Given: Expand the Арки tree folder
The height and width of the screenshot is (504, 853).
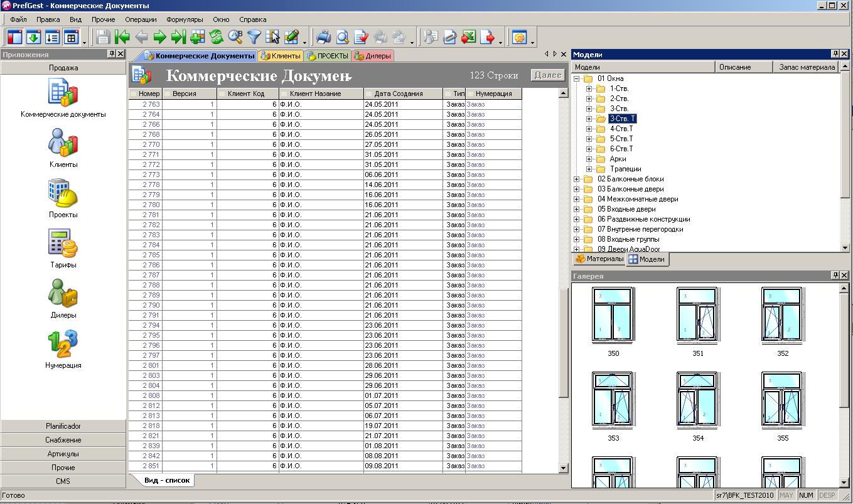Looking at the screenshot, I should 589,159.
